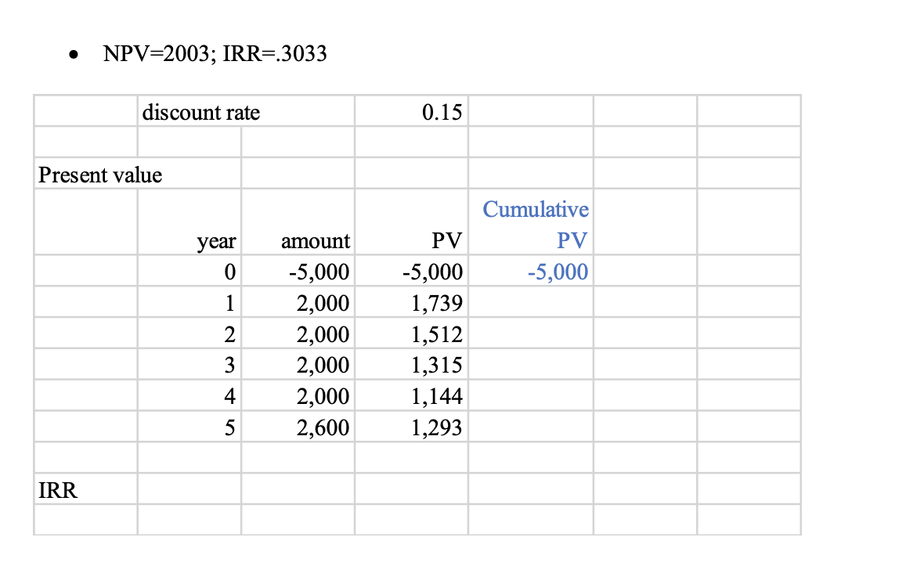Select the 'discount rate' label cell
The width and height of the screenshot is (924, 584).
247,111
